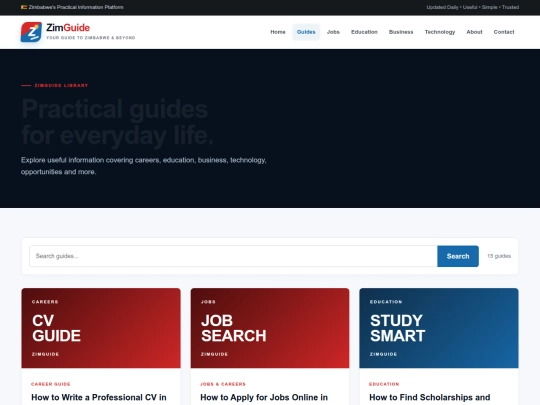Open the Home menu item

point(278,32)
